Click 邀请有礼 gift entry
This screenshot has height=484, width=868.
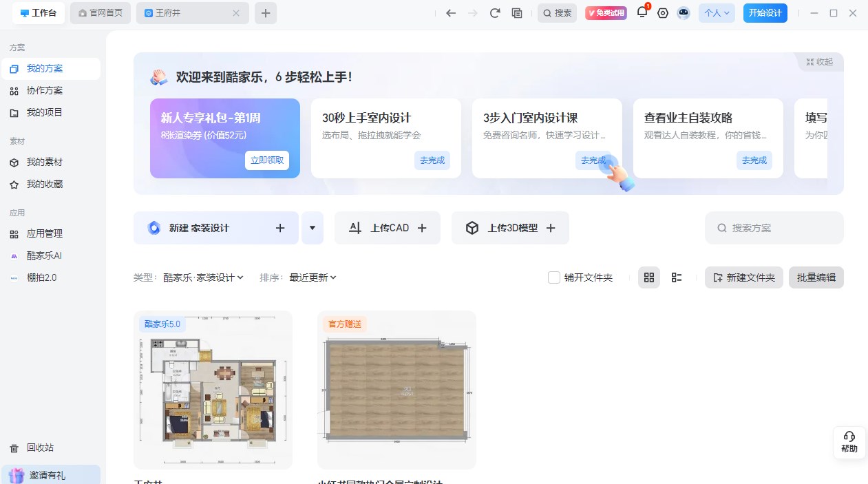(51, 474)
